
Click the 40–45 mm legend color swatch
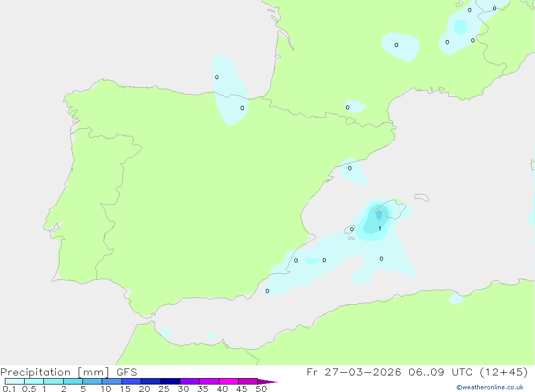[228, 381]
